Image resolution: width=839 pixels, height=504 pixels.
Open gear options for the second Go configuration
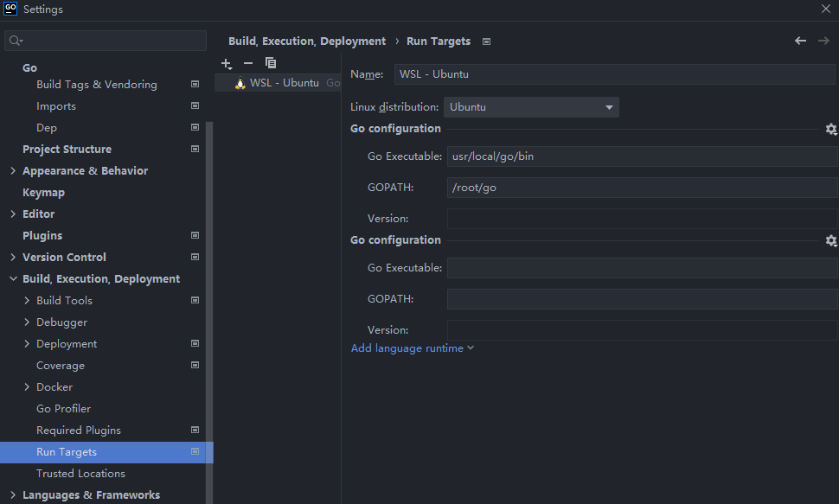tap(831, 241)
